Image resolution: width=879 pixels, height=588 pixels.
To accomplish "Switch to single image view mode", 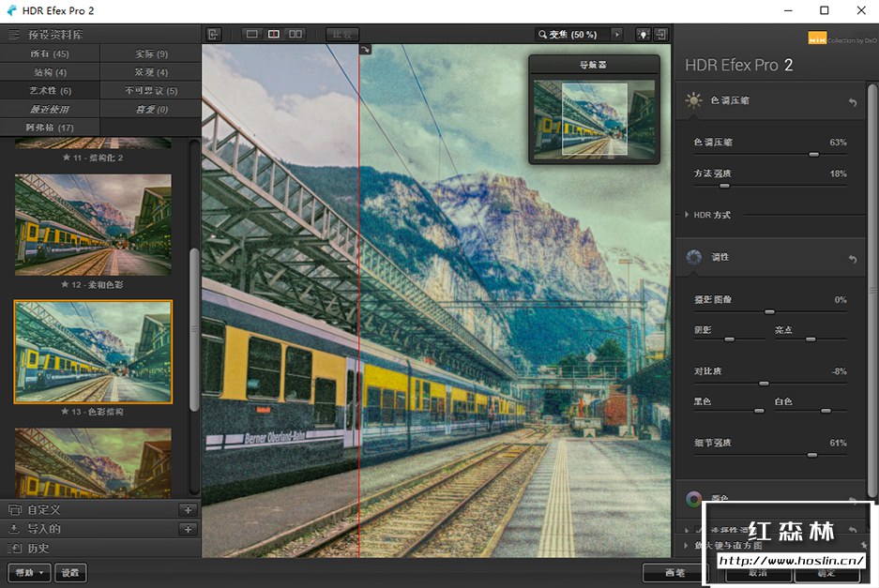I will coord(251,35).
